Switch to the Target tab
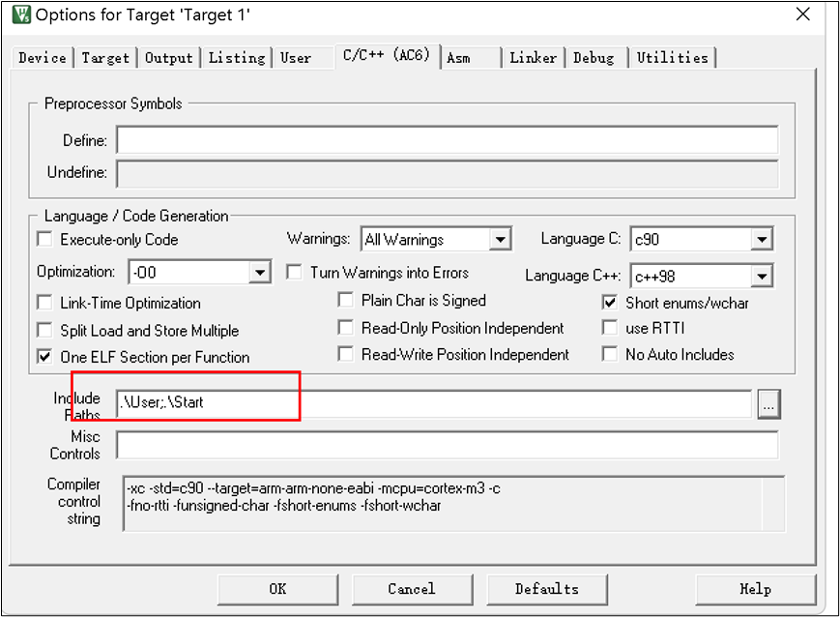 (105, 58)
